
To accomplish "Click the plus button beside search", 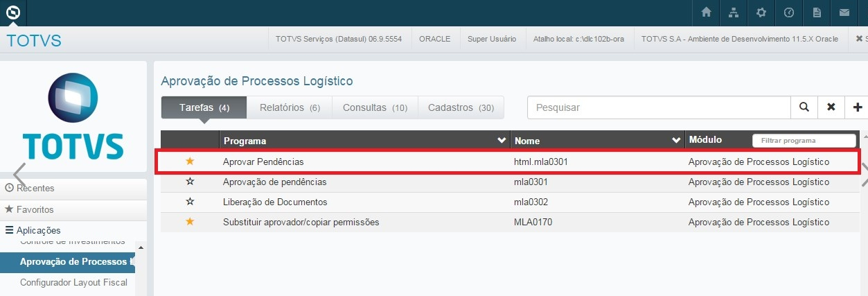I will (858, 107).
